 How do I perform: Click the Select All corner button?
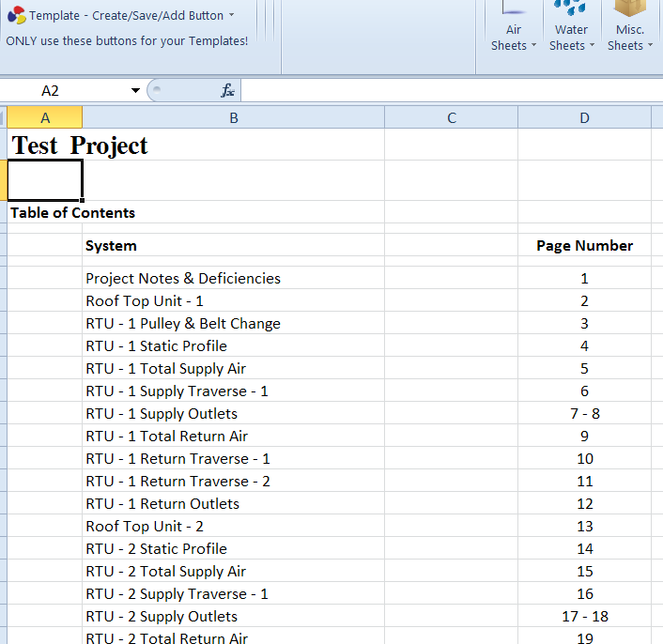4,117
